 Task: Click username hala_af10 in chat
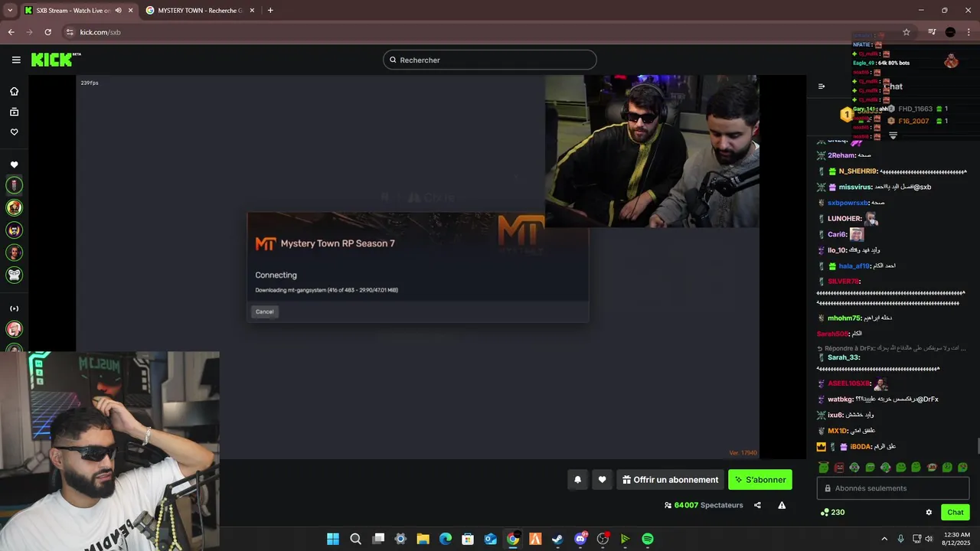click(854, 266)
